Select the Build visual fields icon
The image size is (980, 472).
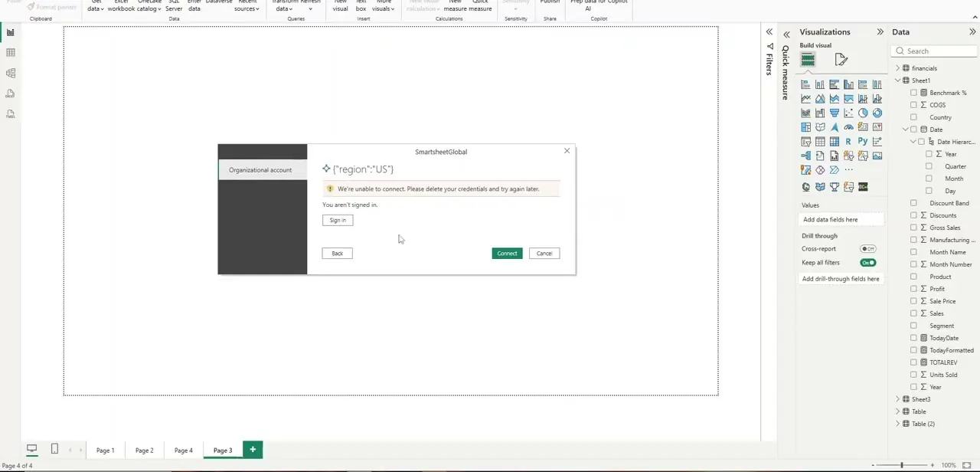[x=808, y=60]
